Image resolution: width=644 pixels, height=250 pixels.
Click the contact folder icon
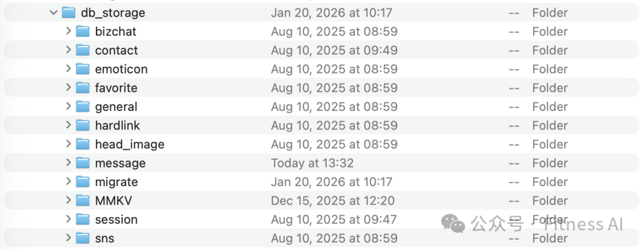coord(83,50)
